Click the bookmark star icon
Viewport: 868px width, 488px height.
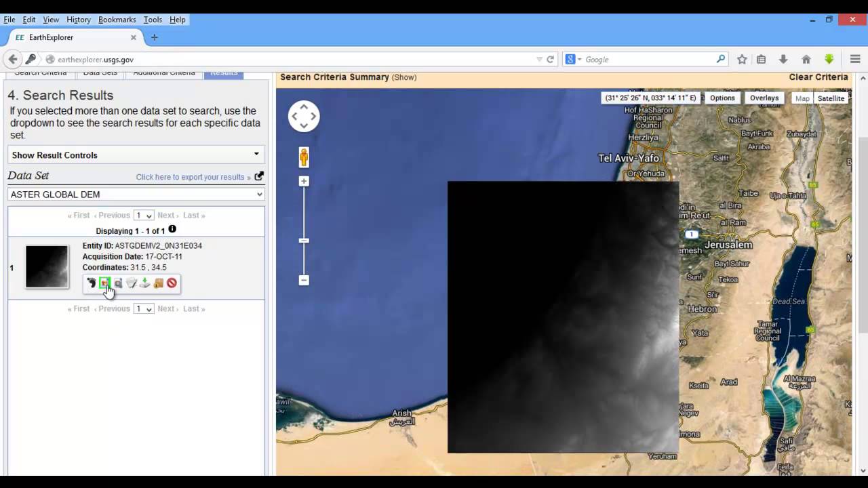pyautogui.click(x=742, y=60)
